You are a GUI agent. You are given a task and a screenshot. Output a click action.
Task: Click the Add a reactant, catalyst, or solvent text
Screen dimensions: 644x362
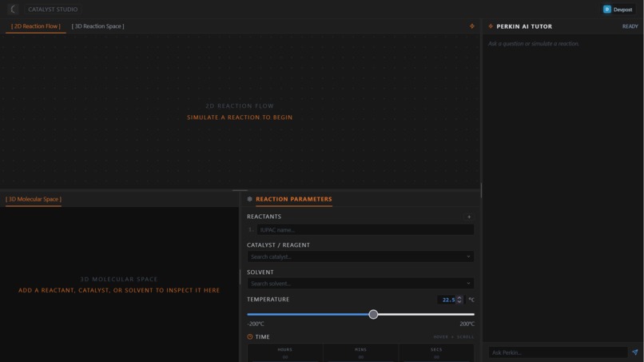coord(119,291)
